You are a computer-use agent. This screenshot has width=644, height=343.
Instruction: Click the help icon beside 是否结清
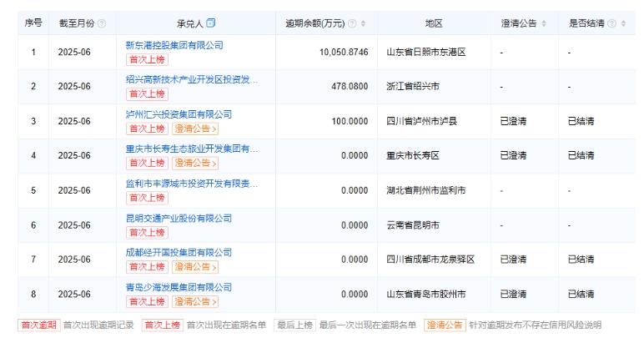pos(612,23)
